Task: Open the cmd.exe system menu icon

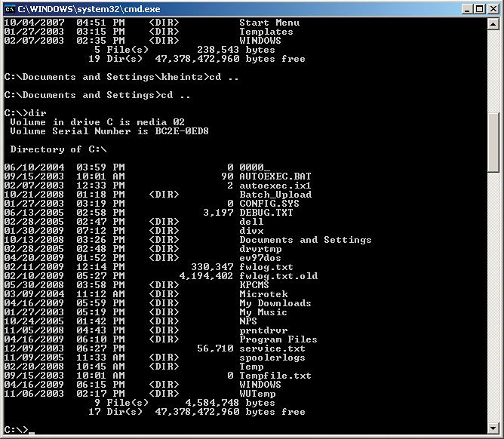Action: click(x=10, y=9)
